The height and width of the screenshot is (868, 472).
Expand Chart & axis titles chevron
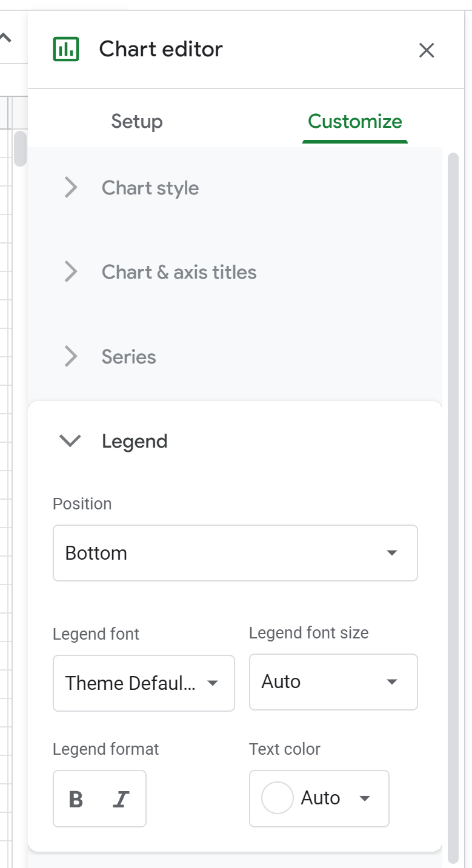(x=71, y=272)
